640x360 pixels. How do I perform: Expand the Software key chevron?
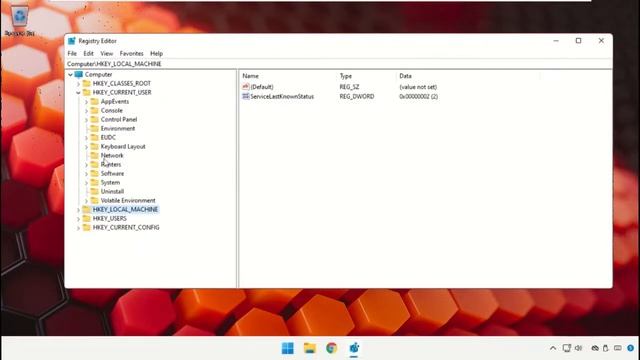(x=87, y=173)
